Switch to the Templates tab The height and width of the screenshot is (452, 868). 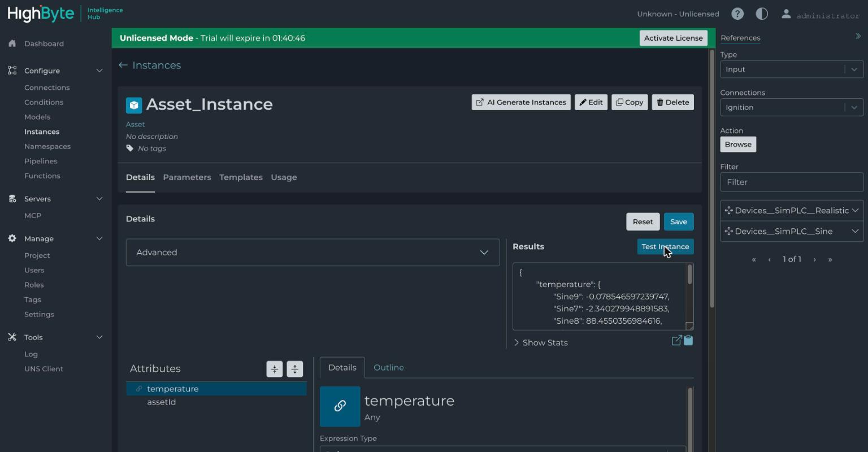tap(241, 177)
